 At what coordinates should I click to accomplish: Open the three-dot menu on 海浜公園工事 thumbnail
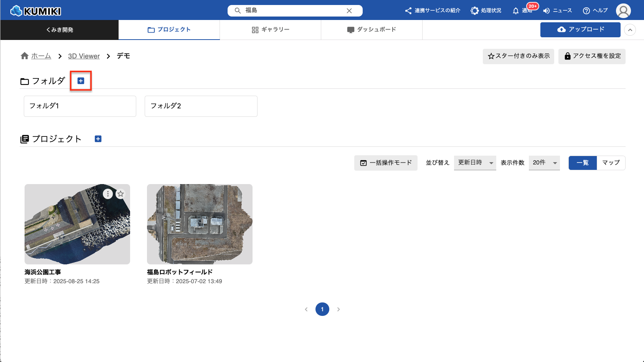(108, 194)
